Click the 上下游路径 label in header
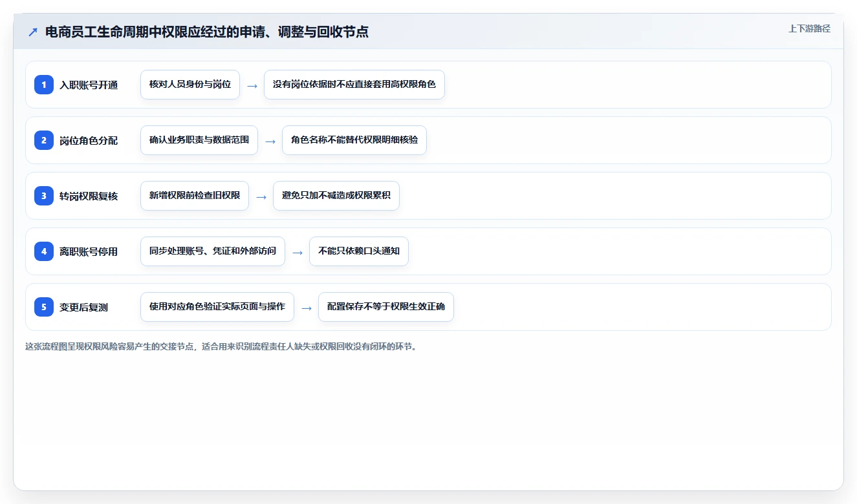 click(809, 29)
